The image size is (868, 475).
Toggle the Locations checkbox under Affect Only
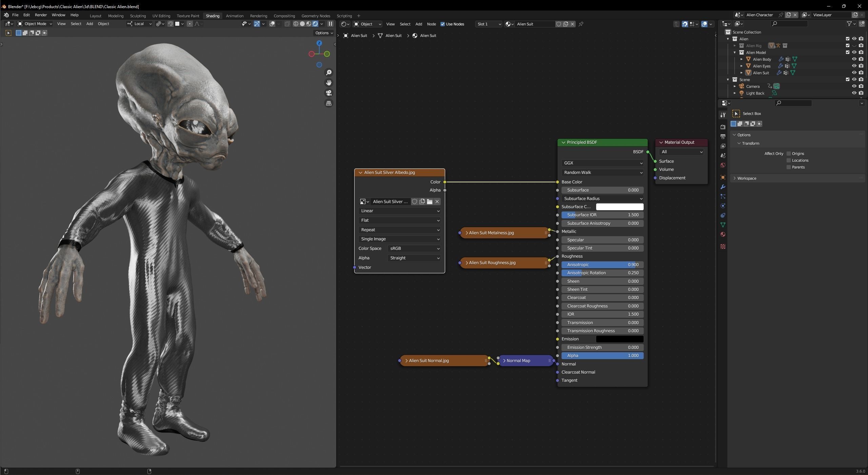pos(789,160)
